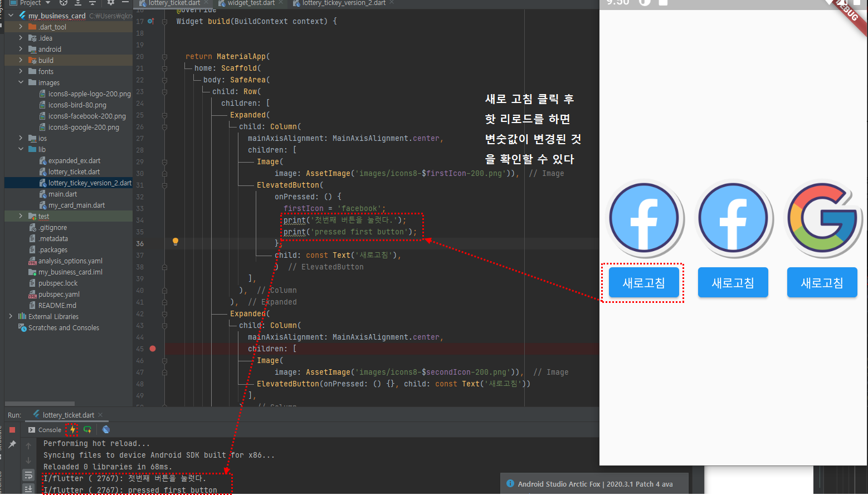The height and width of the screenshot is (495, 868).
Task: Open README.md in project tree
Action: point(52,305)
